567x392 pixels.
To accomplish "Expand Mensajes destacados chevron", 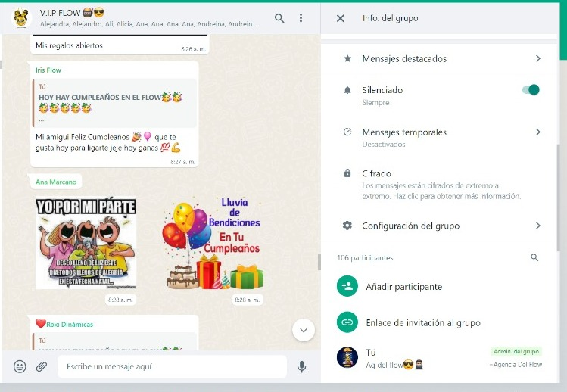I will click(x=538, y=58).
